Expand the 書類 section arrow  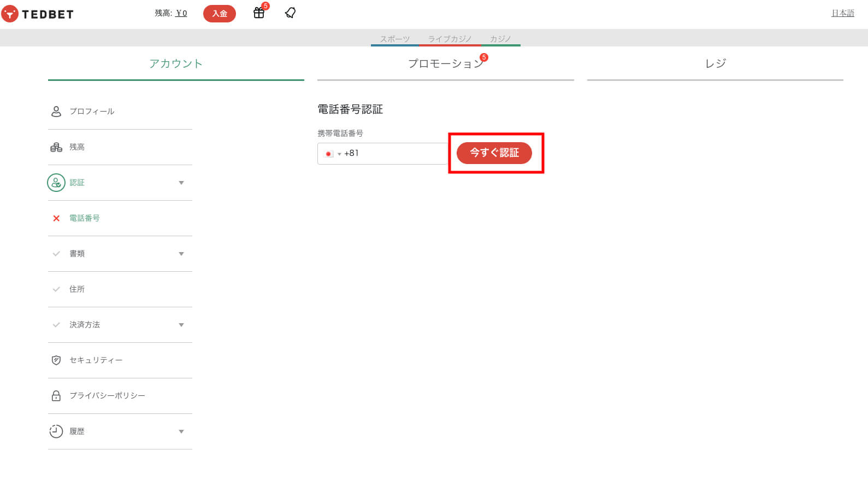click(x=181, y=254)
